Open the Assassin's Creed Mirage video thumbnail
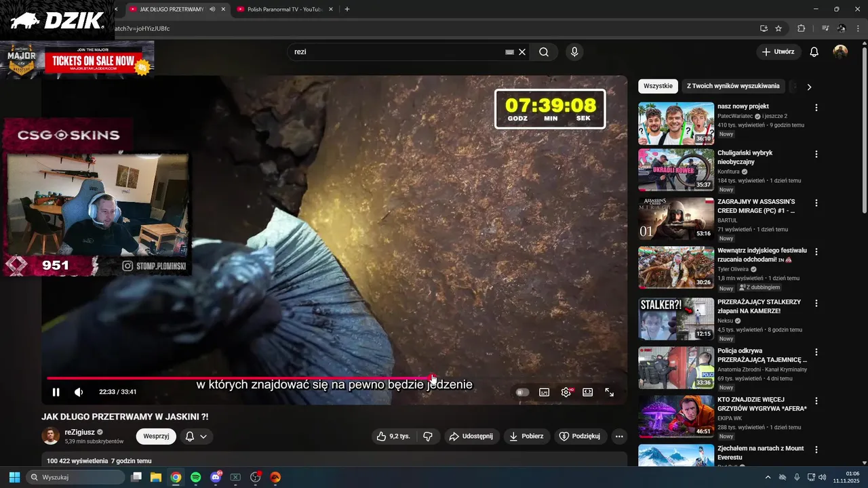The height and width of the screenshot is (488, 868). 676,218
